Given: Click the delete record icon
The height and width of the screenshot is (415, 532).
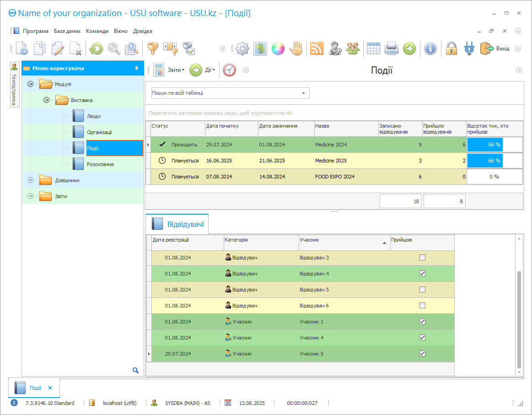Looking at the screenshot, I should [x=75, y=49].
